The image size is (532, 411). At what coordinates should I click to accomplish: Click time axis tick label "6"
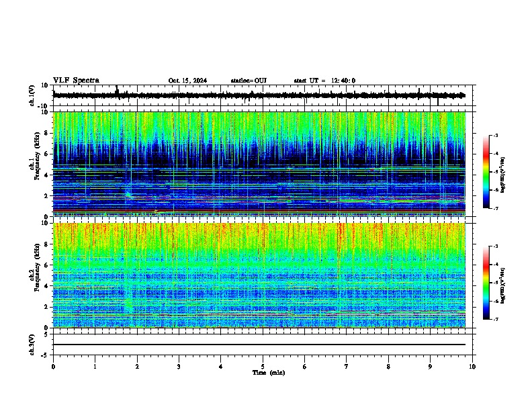(x=304, y=366)
